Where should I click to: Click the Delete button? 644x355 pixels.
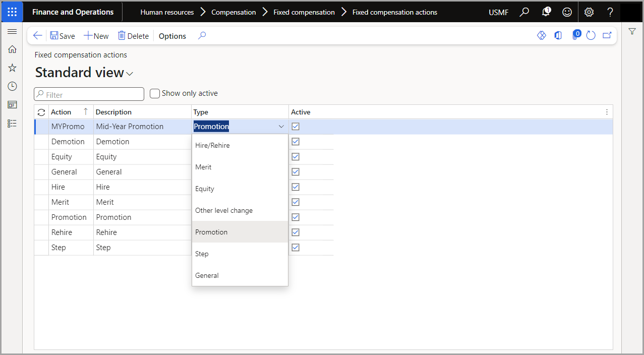pos(133,36)
